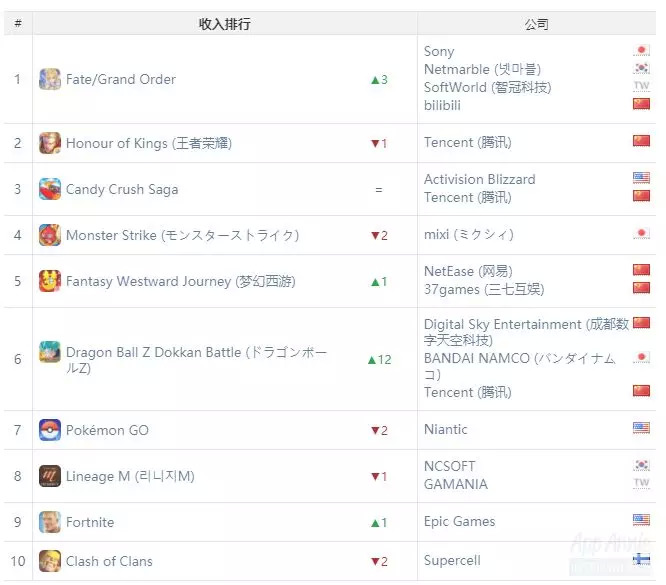The height and width of the screenshot is (585, 666).
Task: Open the Supercell company link
Action: coord(453,561)
